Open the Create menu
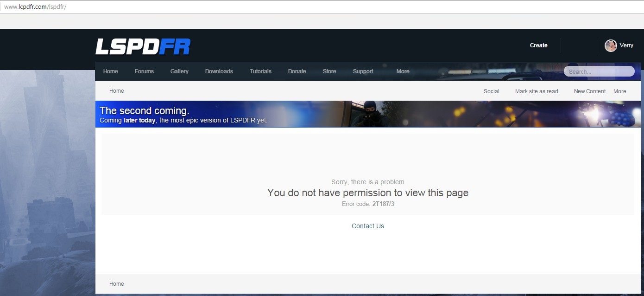 tap(538, 45)
